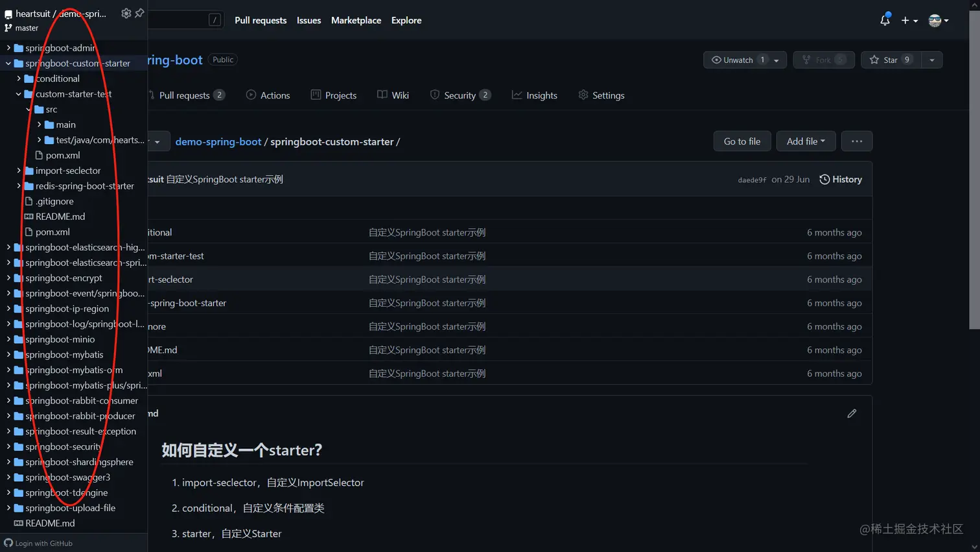980x552 pixels.
Task: Open the Add file dropdown
Action: [x=806, y=141]
